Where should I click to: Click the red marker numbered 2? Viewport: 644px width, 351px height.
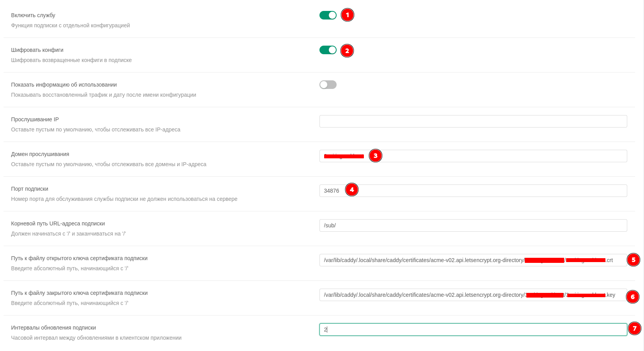347,51
